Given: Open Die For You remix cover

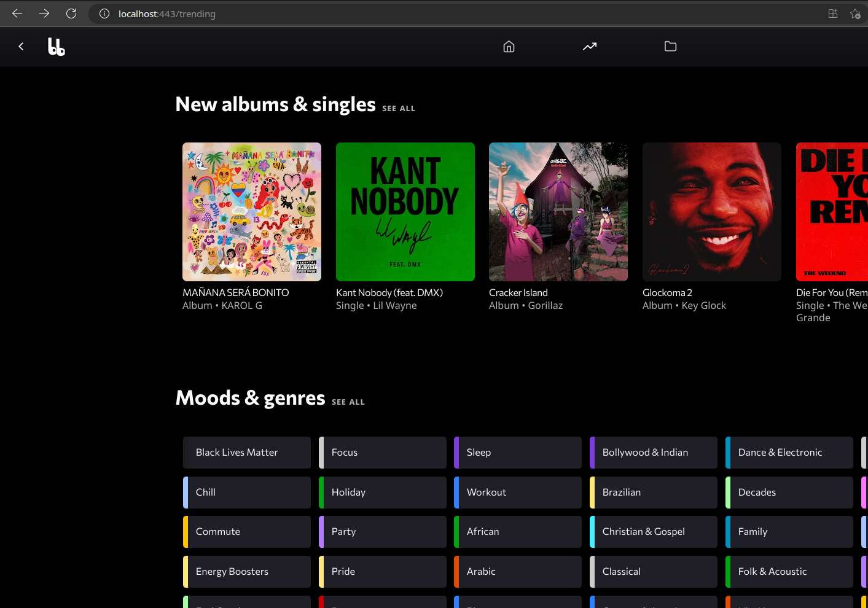Looking at the screenshot, I should point(832,212).
